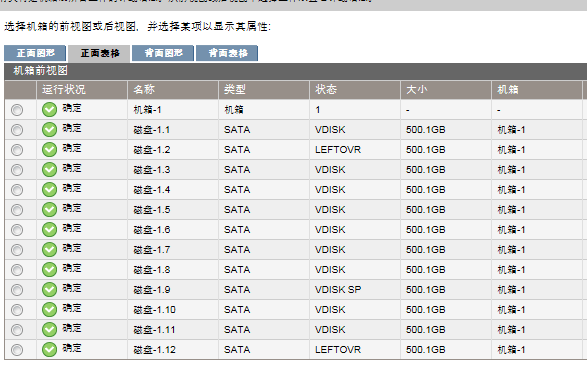Open the 背面表格 tab
Image resolution: width=587 pixels, height=365 pixels.
click(x=227, y=53)
